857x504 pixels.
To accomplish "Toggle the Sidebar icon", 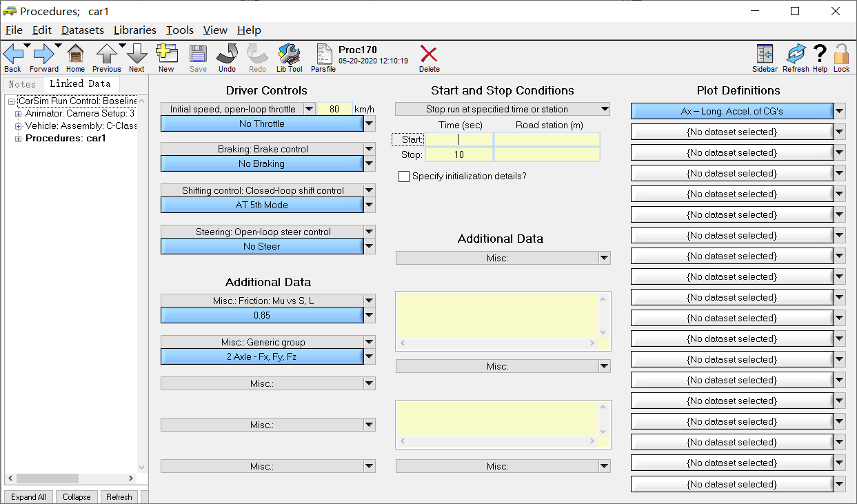I will tap(765, 54).
